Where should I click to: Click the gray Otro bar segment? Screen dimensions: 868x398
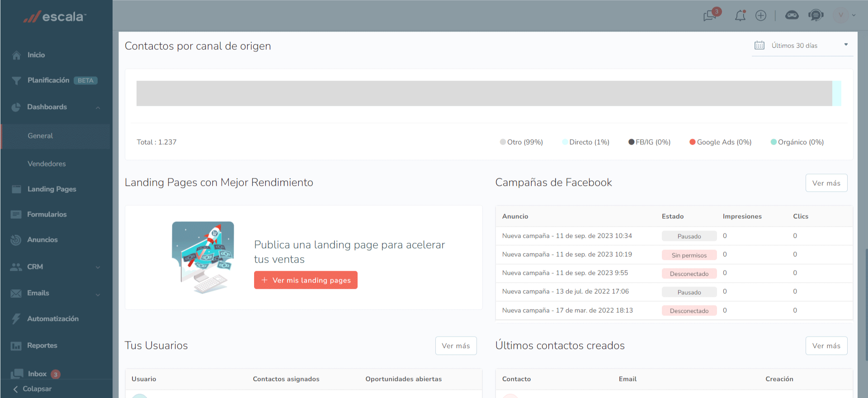coord(484,94)
